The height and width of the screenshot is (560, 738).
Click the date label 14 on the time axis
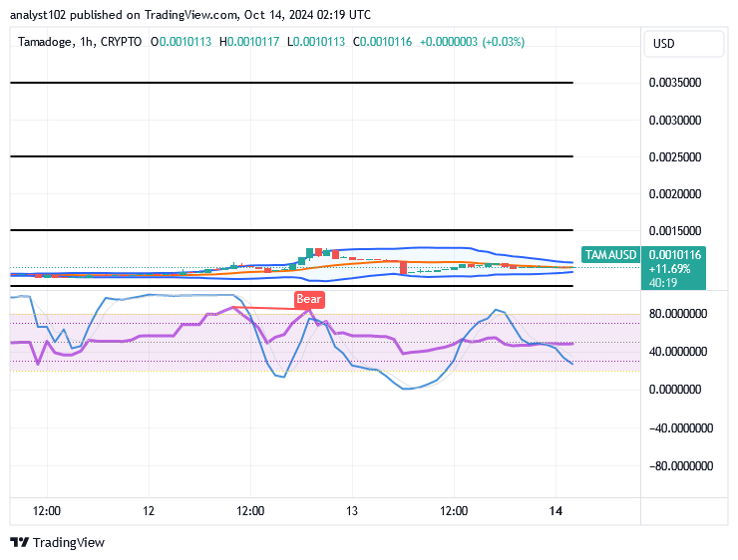click(556, 510)
